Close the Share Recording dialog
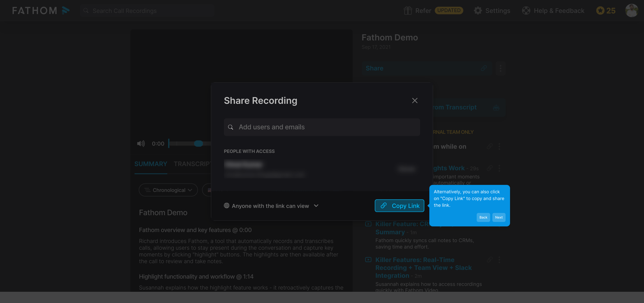This screenshot has width=644, height=303. [x=415, y=100]
